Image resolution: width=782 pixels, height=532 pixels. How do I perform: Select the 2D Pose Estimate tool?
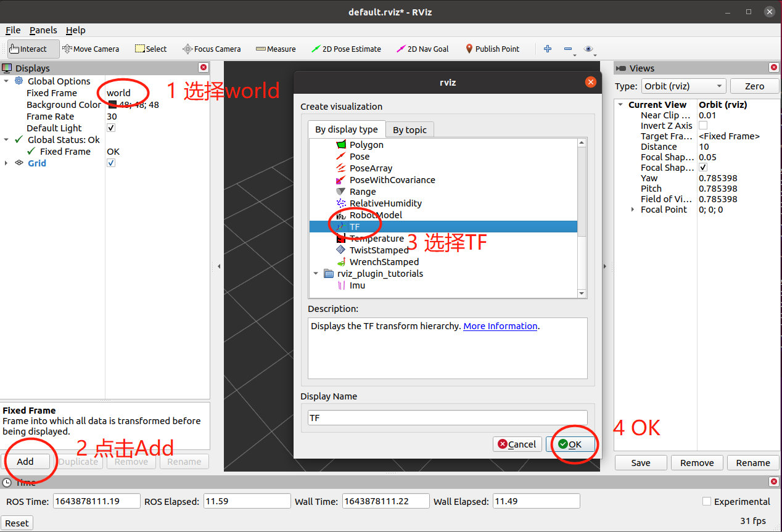346,49
